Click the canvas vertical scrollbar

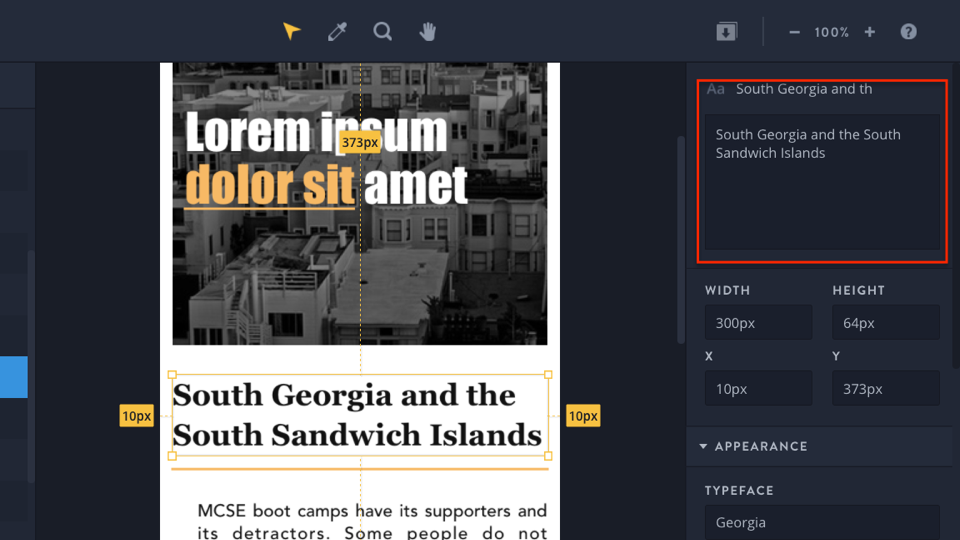point(681,239)
